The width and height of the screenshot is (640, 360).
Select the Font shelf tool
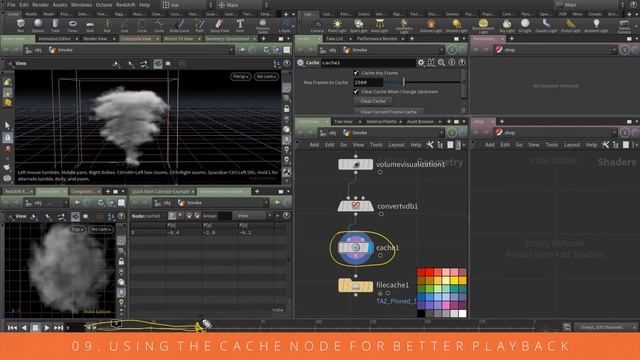(x=240, y=25)
